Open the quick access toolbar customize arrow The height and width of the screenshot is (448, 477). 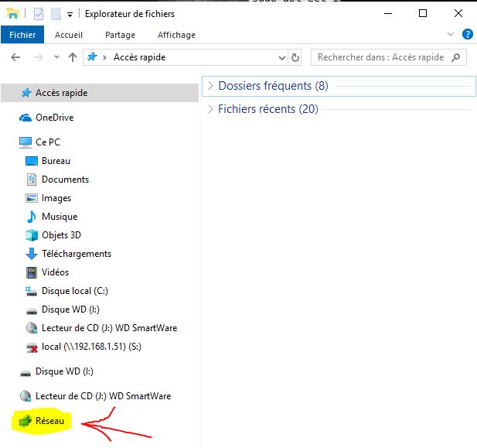pyautogui.click(x=70, y=14)
